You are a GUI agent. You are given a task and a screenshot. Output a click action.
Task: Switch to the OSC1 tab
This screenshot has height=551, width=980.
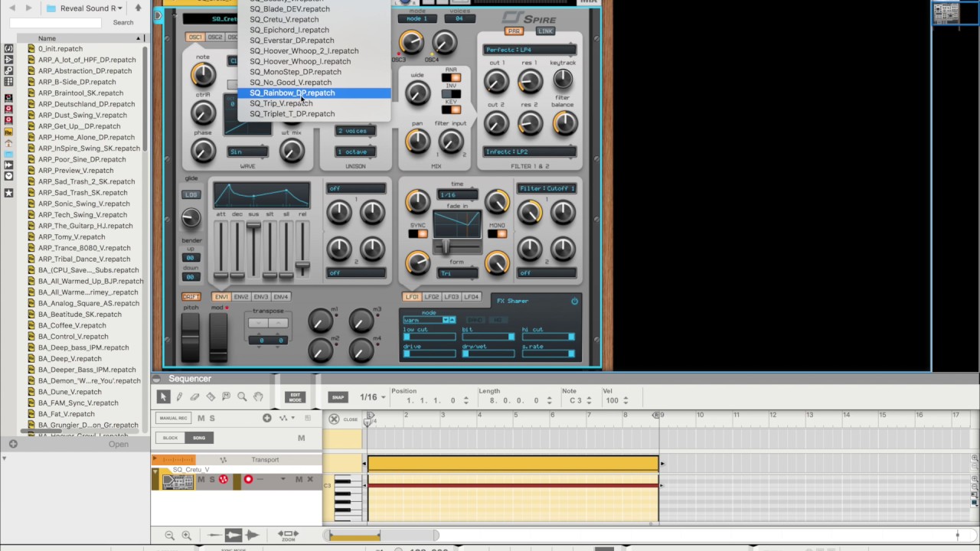click(195, 37)
